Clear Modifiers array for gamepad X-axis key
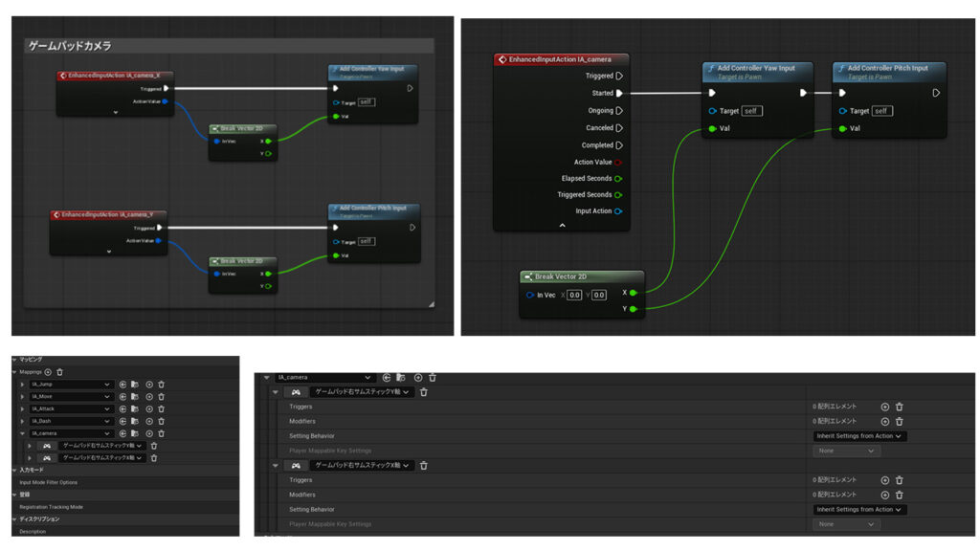The height and width of the screenshot is (551, 980). (x=899, y=495)
